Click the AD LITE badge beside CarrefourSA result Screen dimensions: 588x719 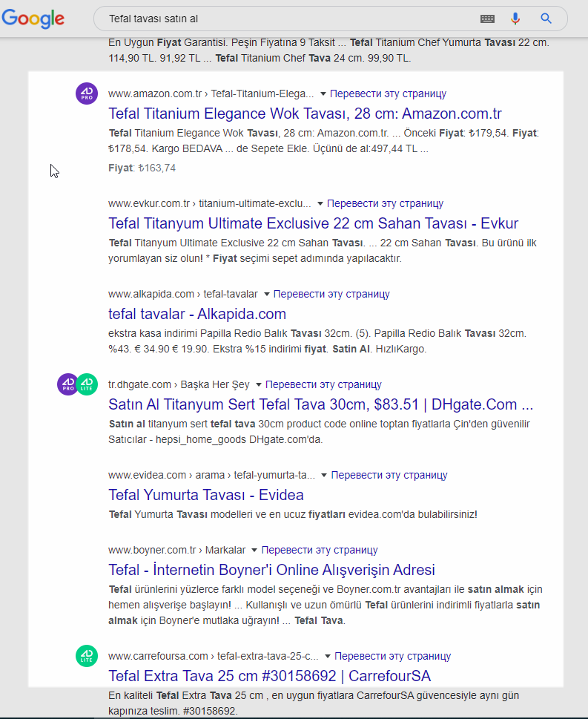tap(87, 656)
